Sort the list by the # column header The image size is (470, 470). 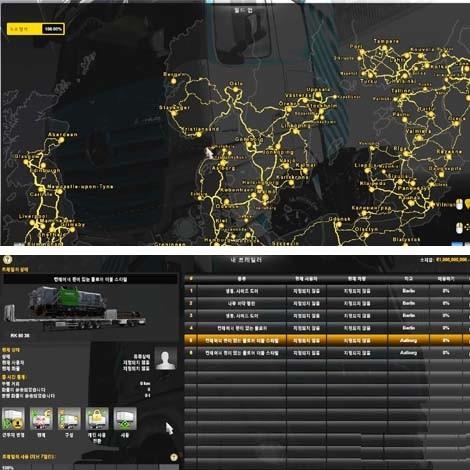coord(191,279)
